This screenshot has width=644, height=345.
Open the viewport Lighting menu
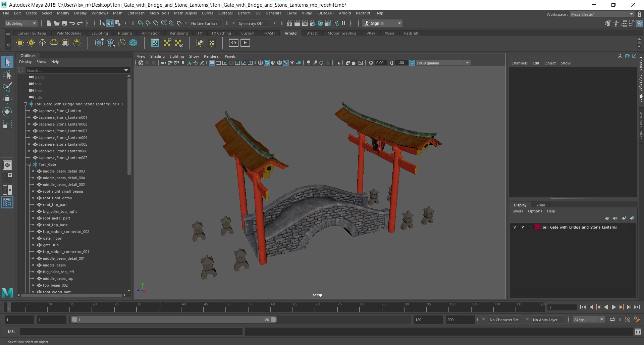[177, 56]
